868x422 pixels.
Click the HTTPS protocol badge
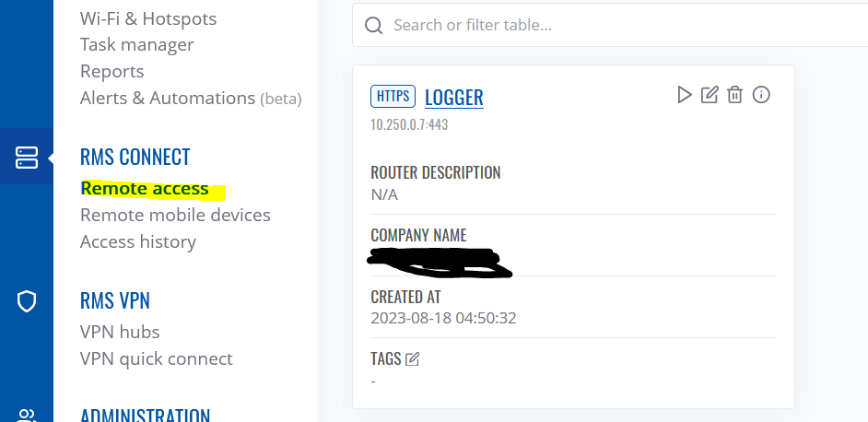393,96
